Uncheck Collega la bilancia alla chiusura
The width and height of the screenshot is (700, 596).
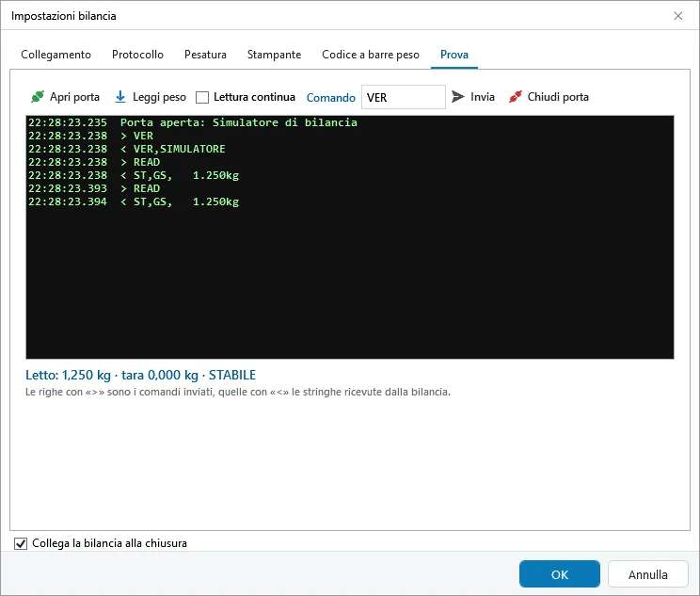pos(21,543)
